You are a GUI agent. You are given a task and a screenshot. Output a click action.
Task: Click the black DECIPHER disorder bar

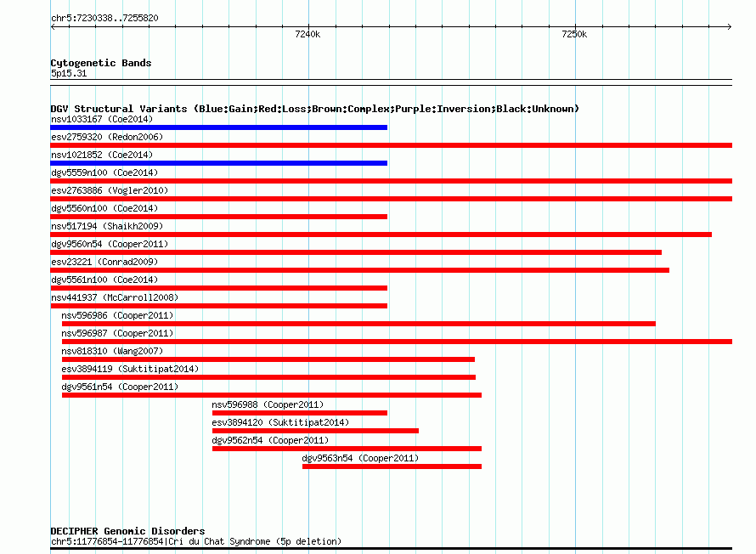pos(392,549)
